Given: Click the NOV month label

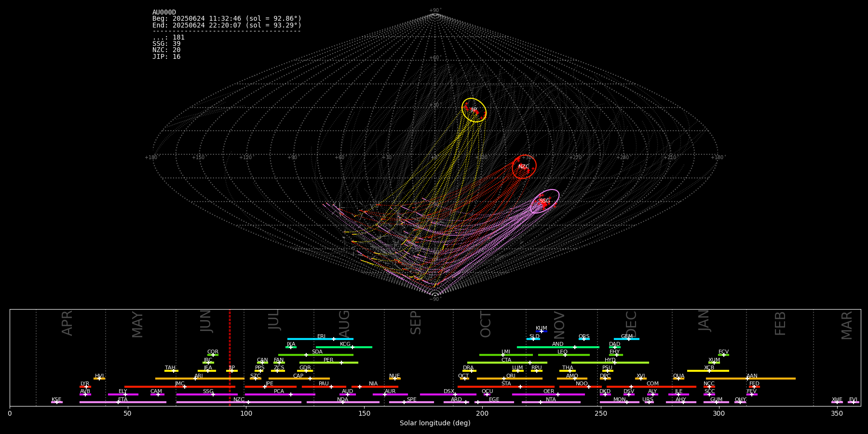Looking at the screenshot, I should [559, 325].
